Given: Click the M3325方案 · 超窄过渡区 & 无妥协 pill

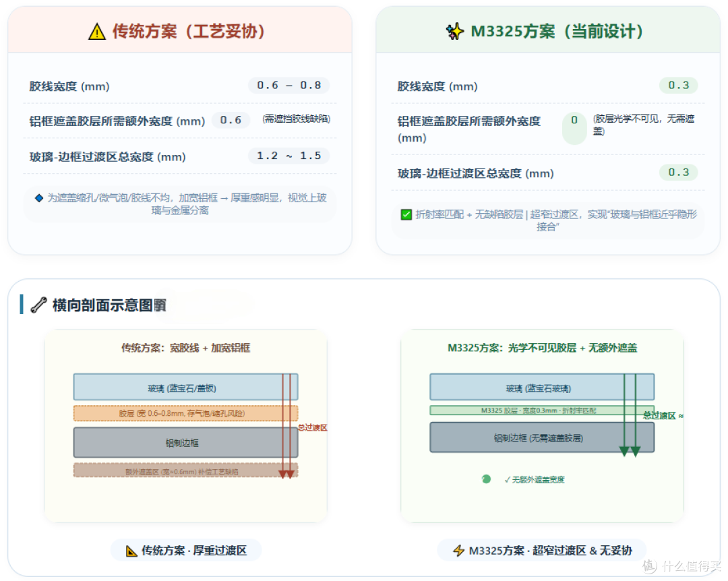Looking at the screenshot, I should tap(542, 551).
